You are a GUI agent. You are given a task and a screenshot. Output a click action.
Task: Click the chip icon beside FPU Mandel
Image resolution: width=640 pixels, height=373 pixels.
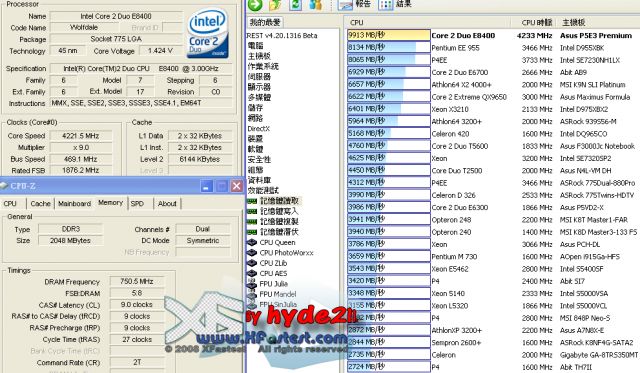pos(252,294)
